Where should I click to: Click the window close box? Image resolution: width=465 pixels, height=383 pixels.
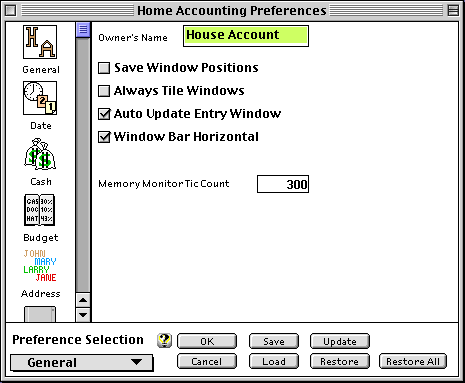coord(11,10)
